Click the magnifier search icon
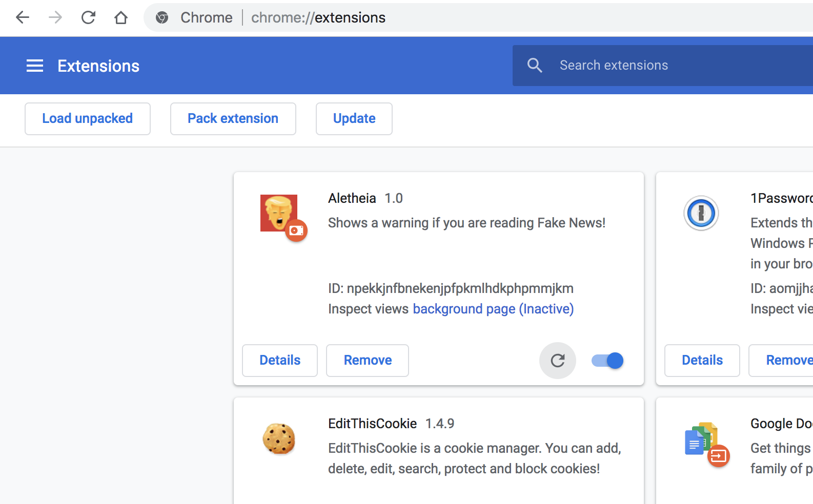813x504 pixels. [x=534, y=65]
